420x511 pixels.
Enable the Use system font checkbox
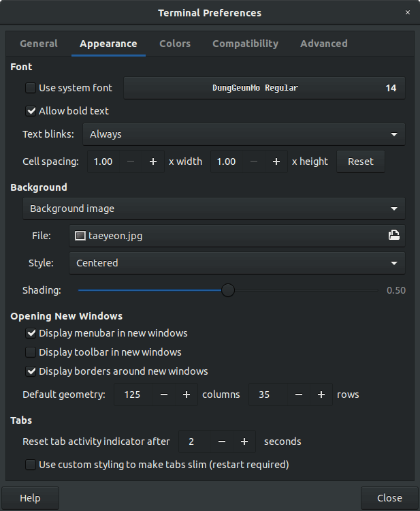(31, 88)
